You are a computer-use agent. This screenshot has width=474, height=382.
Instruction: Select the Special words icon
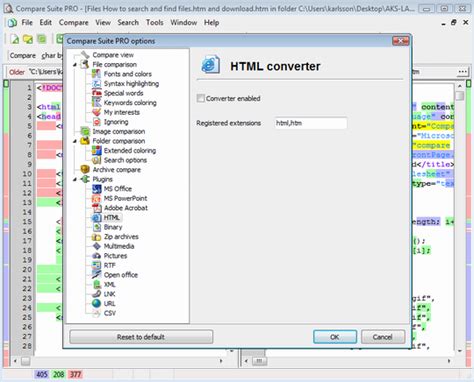(96, 93)
